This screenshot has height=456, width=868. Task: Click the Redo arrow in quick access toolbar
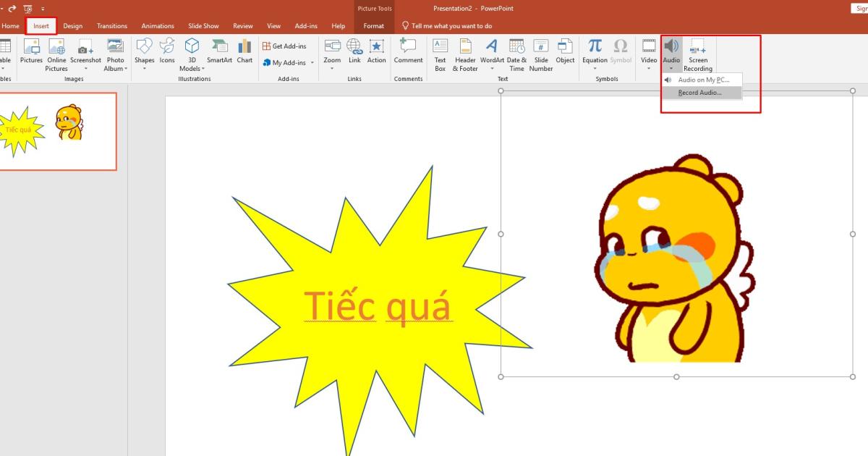(12, 8)
